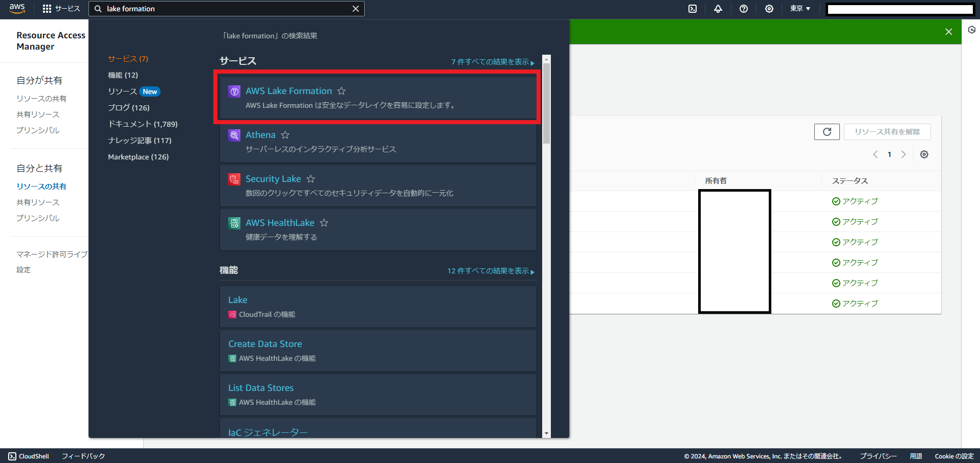Filter results by ナレッジ記事 (117)

[x=140, y=141]
